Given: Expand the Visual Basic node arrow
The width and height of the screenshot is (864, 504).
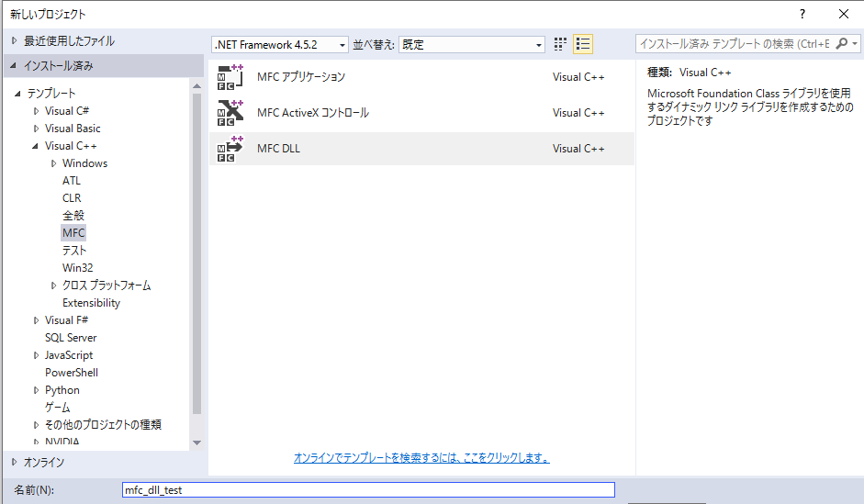Looking at the screenshot, I should [36, 129].
